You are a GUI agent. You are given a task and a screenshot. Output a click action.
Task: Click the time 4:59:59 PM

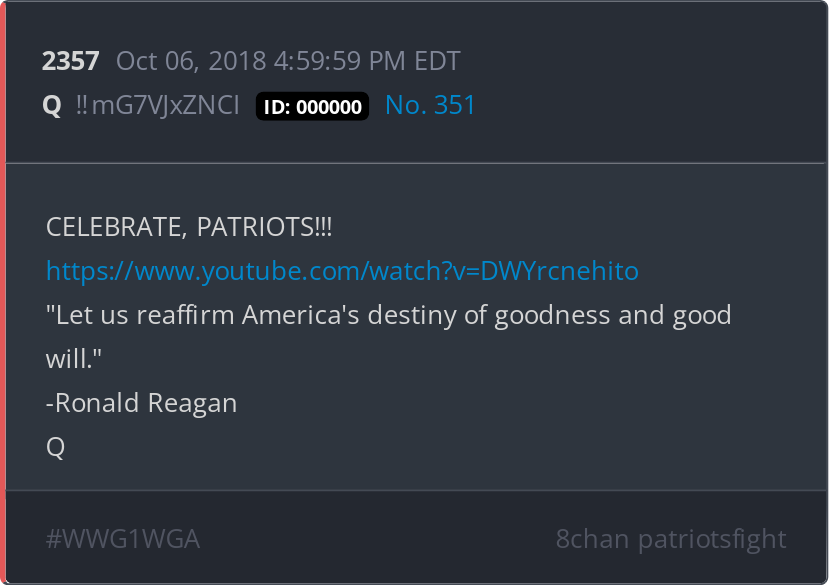tap(339, 61)
